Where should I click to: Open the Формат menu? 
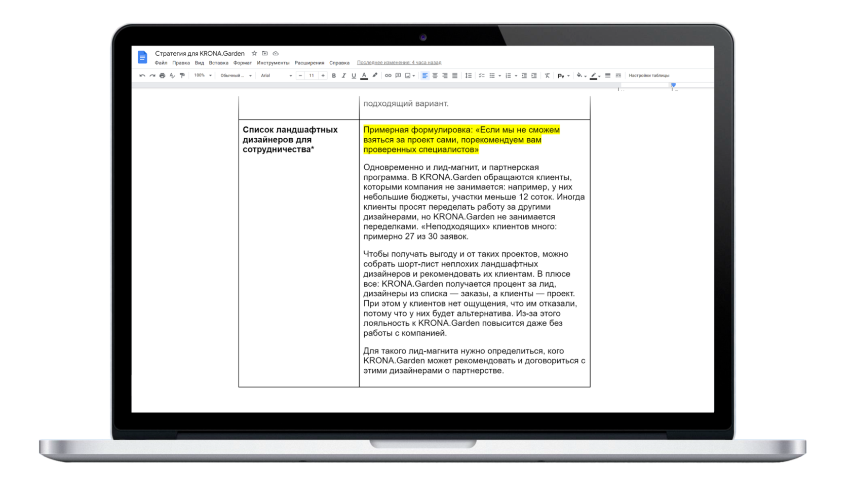[242, 63]
